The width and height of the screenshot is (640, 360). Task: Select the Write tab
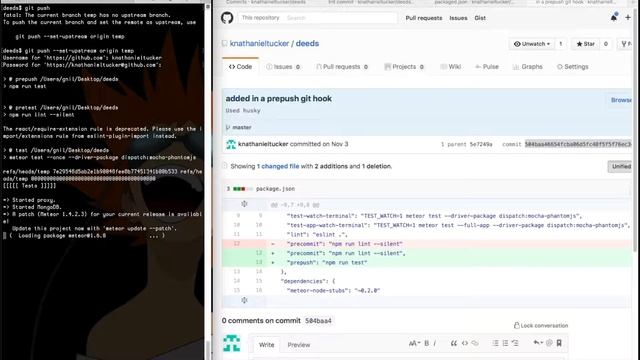pos(267,345)
